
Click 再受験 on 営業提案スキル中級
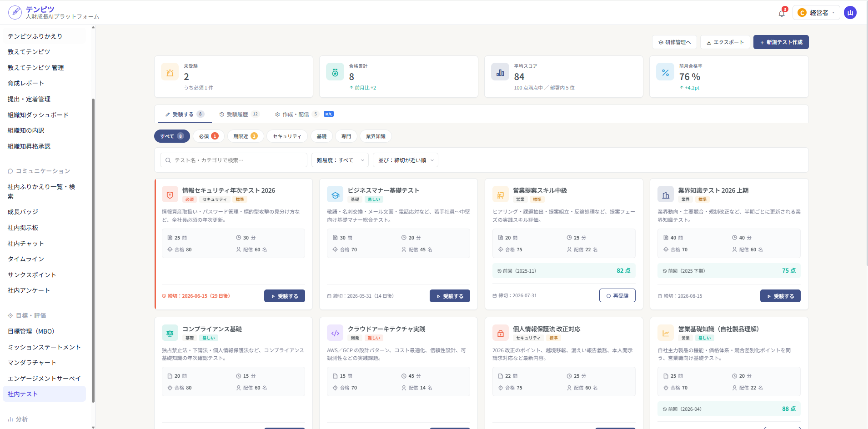(617, 295)
